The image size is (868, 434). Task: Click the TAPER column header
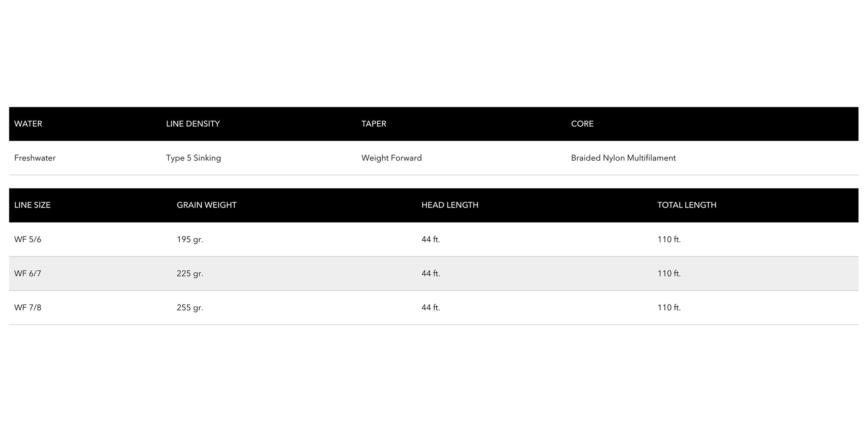coord(374,124)
